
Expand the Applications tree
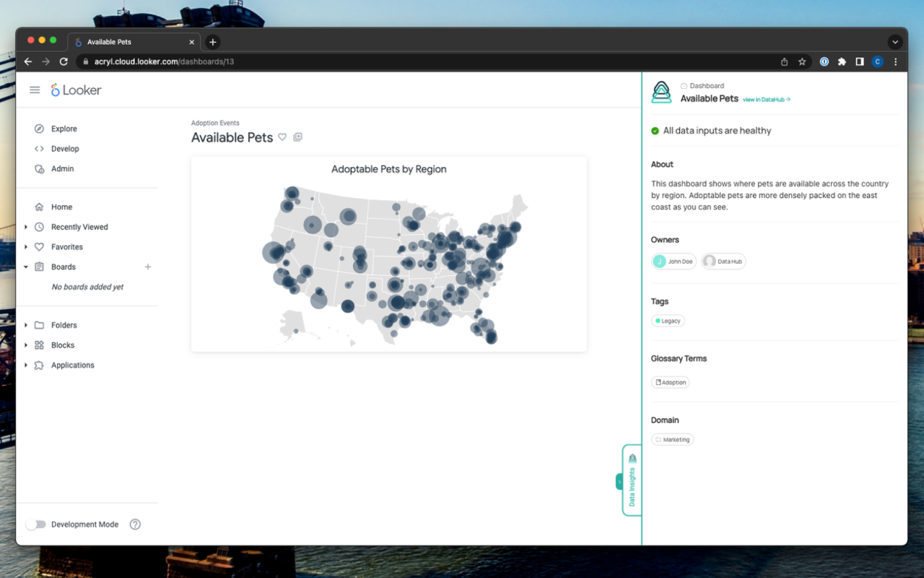coord(26,366)
